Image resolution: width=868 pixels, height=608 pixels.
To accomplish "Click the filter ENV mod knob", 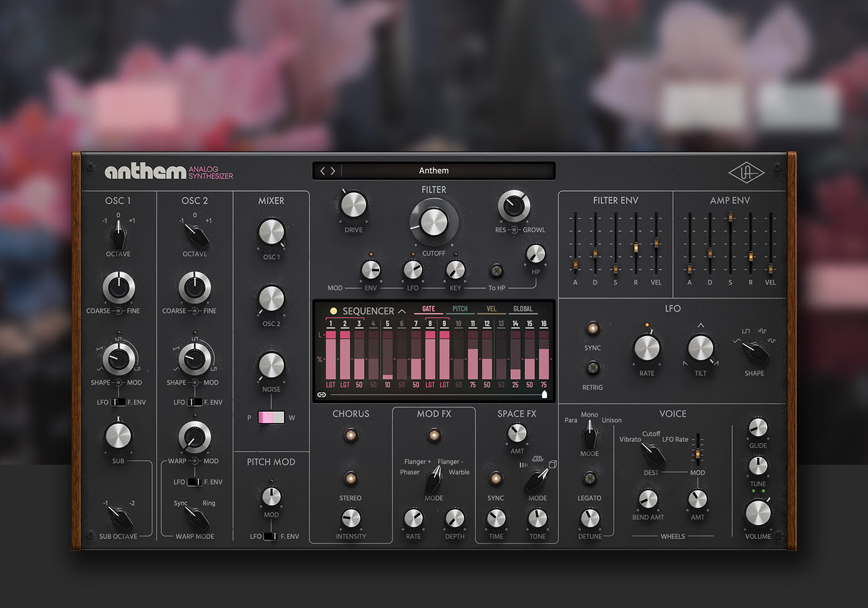I will pos(371,270).
